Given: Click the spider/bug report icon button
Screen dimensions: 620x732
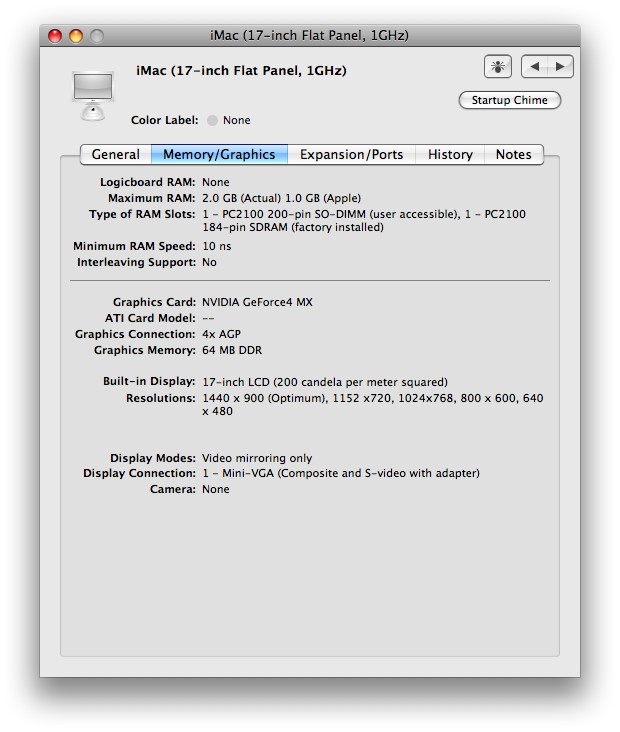Looking at the screenshot, I should [498, 66].
